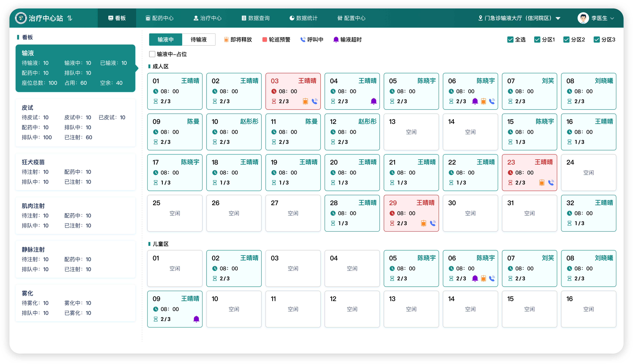Go to the 治疗中心 menu
This screenshot has height=364, width=633.
click(207, 18)
